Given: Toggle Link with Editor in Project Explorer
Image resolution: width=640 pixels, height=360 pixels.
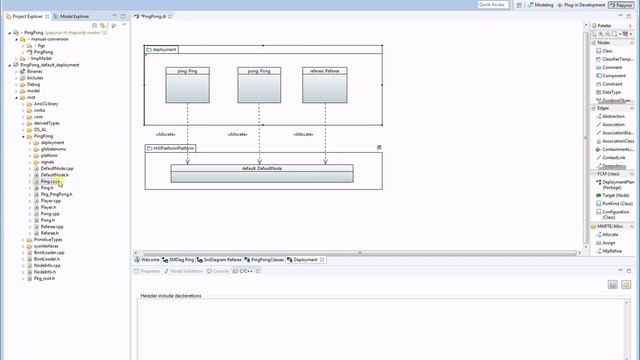Looking at the screenshot, I should pyautogui.click(x=103, y=25).
